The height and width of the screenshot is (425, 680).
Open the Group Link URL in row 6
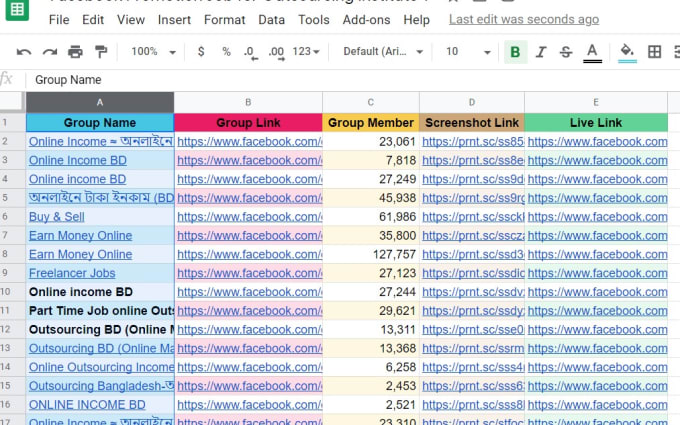(x=249, y=217)
